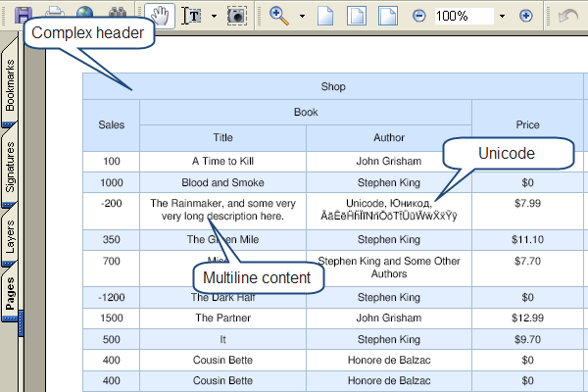This screenshot has width=588, height=392.
Task: Click 'John Grisham' in the A Time to Kill row
Action: click(389, 162)
